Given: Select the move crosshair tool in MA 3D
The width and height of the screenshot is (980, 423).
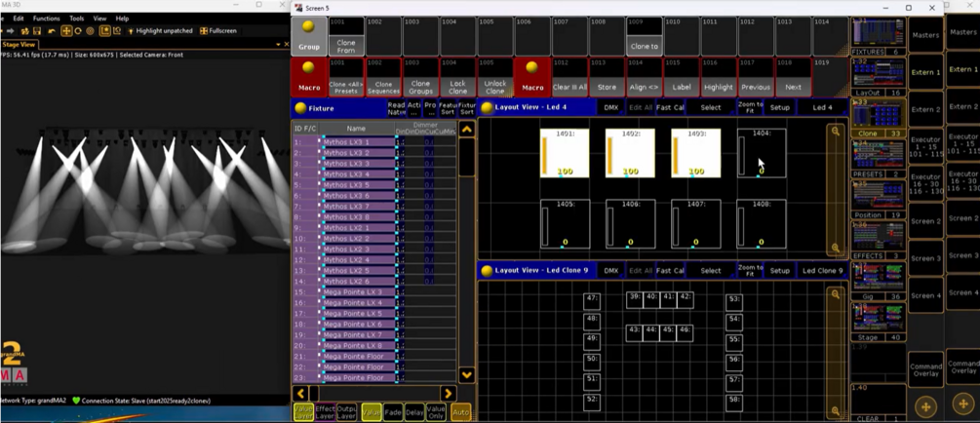Looking at the screenshot, I should click(66, 30).
